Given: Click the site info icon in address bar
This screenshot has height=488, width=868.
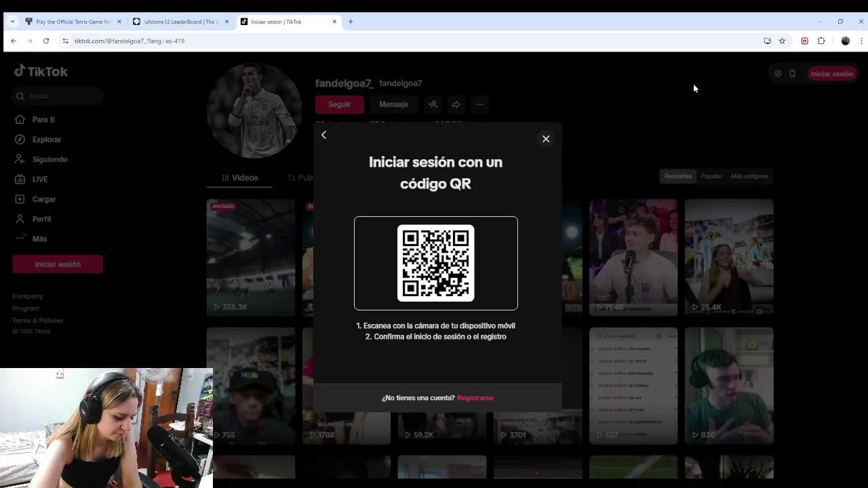Looking at the screenshot, I should 65,41.
